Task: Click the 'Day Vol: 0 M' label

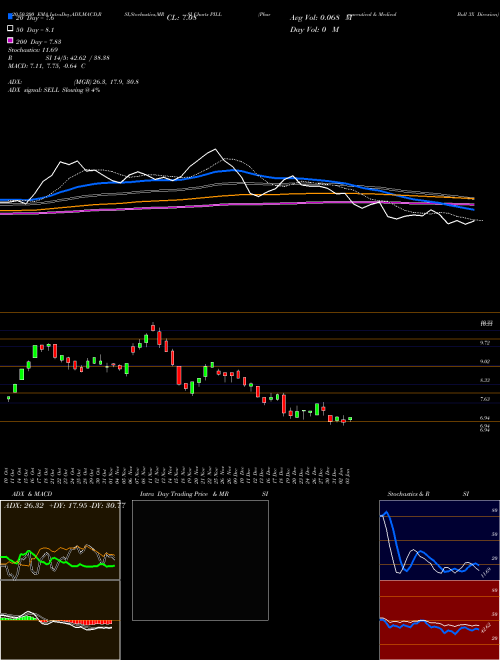Action: (x=314, y=30)
